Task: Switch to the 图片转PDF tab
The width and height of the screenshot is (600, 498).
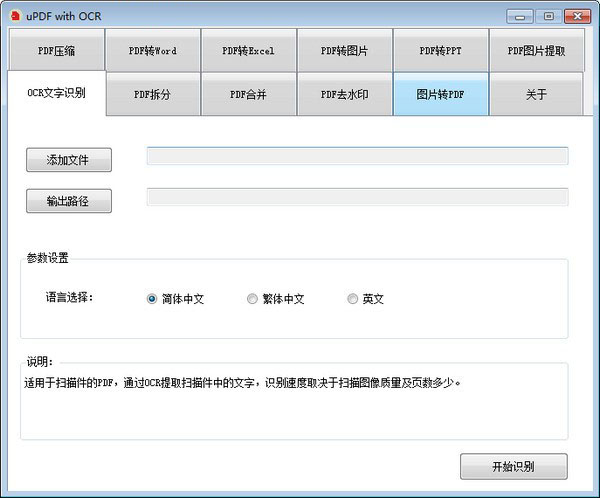Action: (440, 95)
